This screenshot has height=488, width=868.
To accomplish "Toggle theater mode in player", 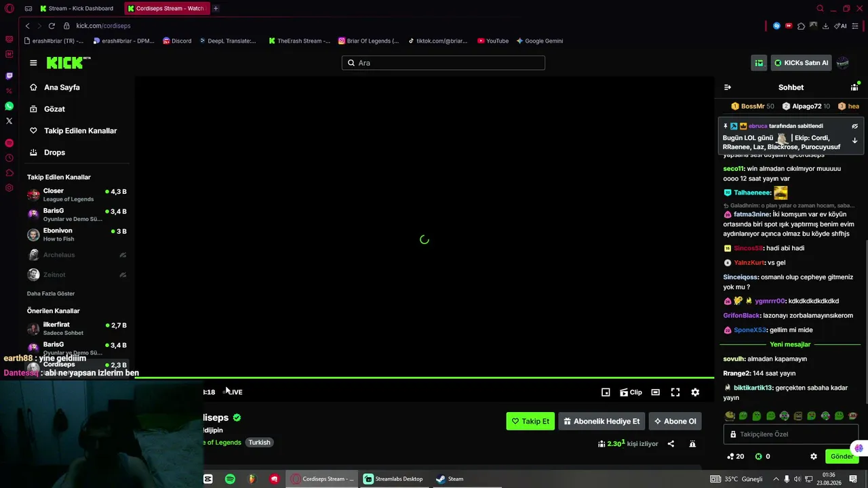I will 655,392.
